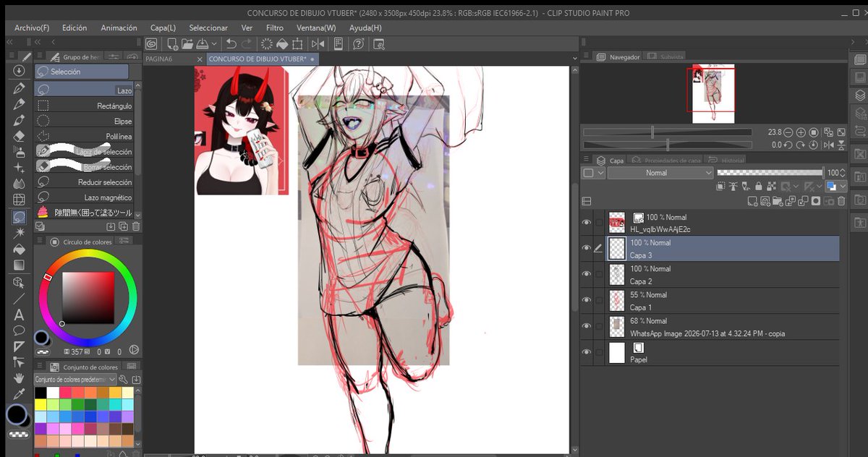
Task: Select the Eyedropper tool
Action: click(19, 396)
